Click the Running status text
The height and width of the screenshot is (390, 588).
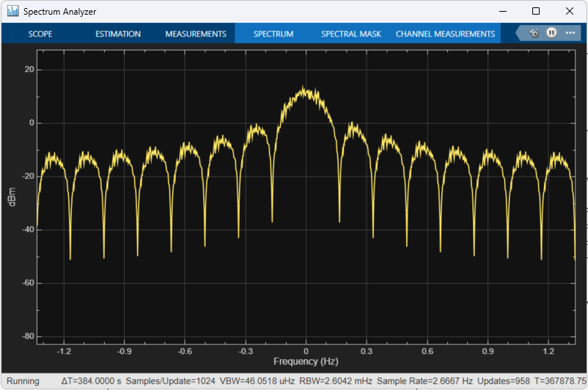23,381
